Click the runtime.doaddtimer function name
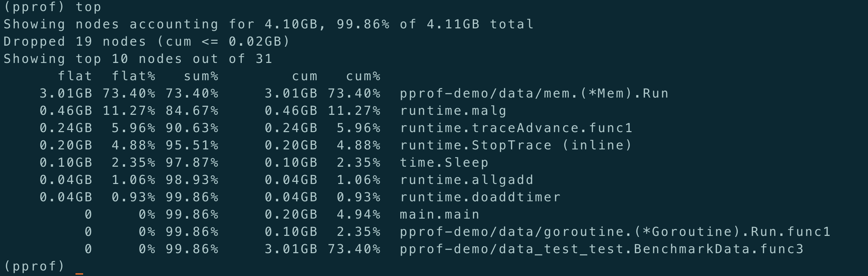Screen dimensions: 868x276 [x=480, y=197]
